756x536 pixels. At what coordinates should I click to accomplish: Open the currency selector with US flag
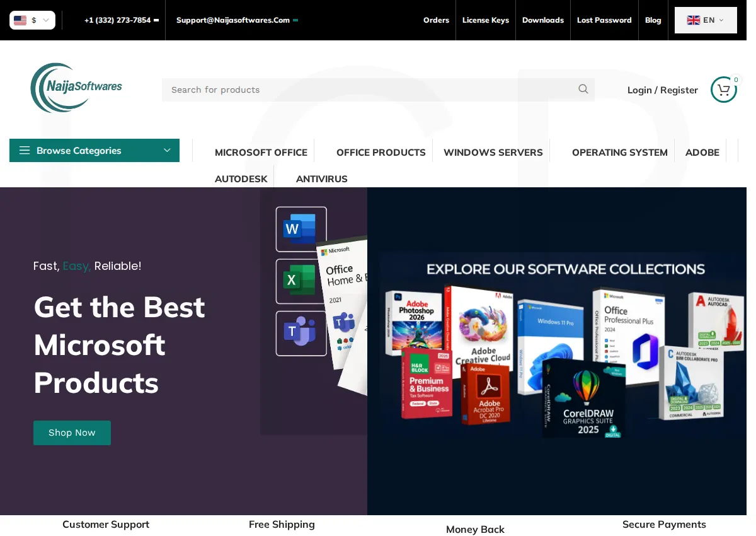(32, 20)
